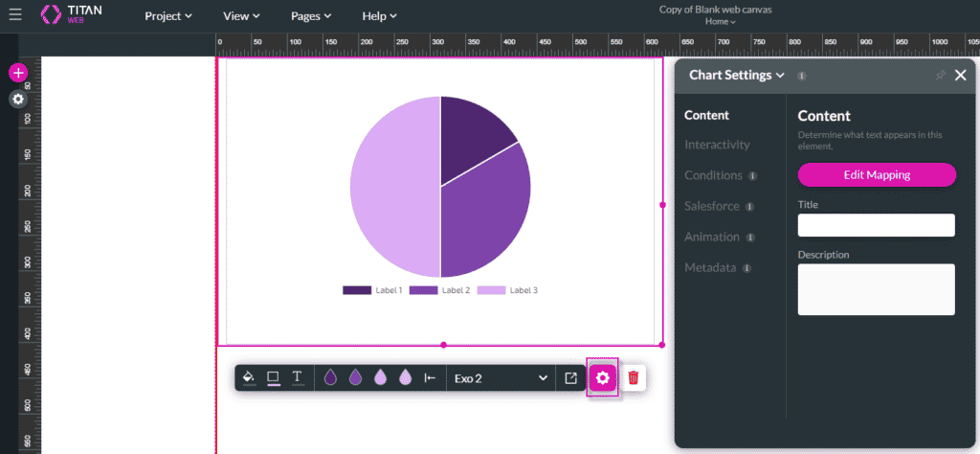Pick the third light purple drop color
The image size is (980, 454).
pos(380,377)
